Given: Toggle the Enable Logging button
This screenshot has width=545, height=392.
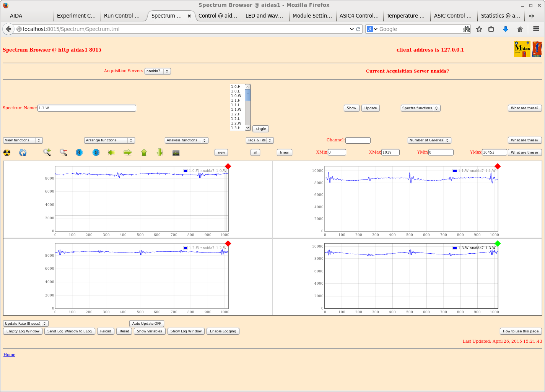Looking at the screenshot, I should tap(223, 331).
